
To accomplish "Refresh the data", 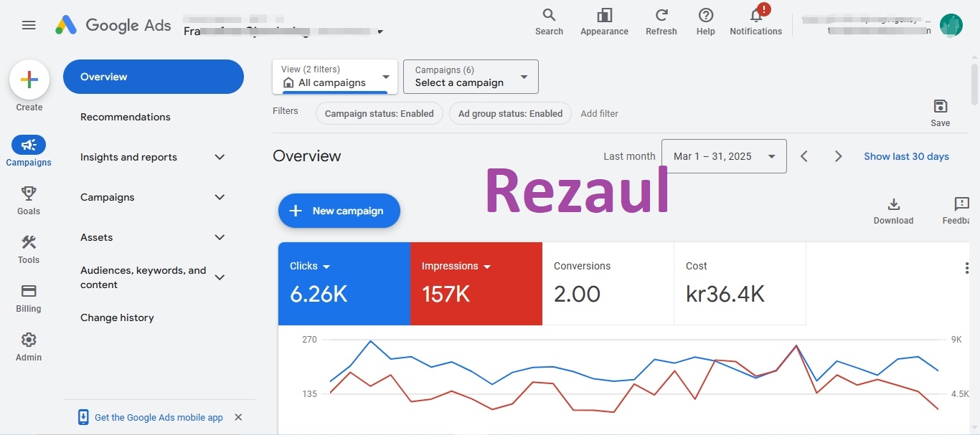I will [x=661, y=22].
